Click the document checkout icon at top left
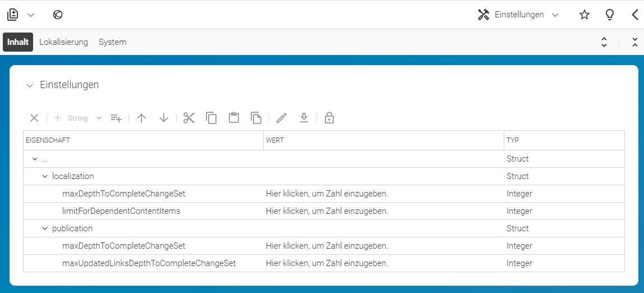The image size is (644, 293). [13, 15]
